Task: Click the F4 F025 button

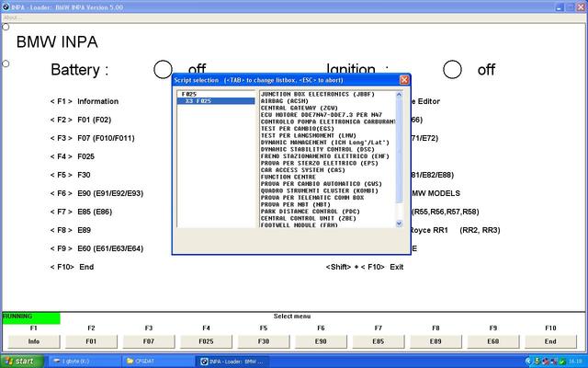Action: (x=206, y=341)
